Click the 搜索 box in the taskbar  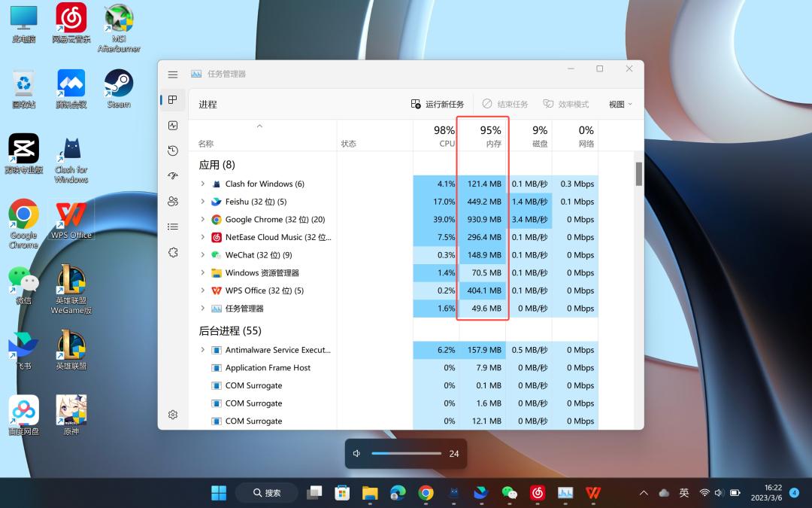point(266,493)
